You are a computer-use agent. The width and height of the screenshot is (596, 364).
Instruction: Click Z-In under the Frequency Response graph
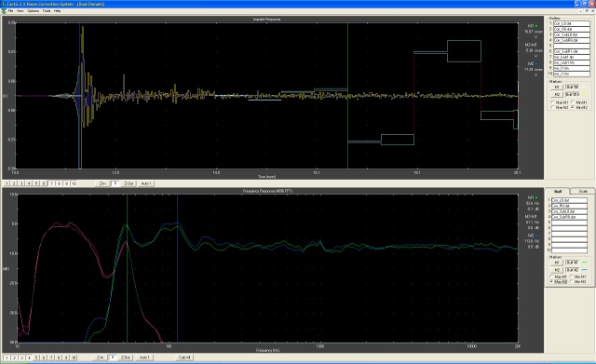point(101,357)
